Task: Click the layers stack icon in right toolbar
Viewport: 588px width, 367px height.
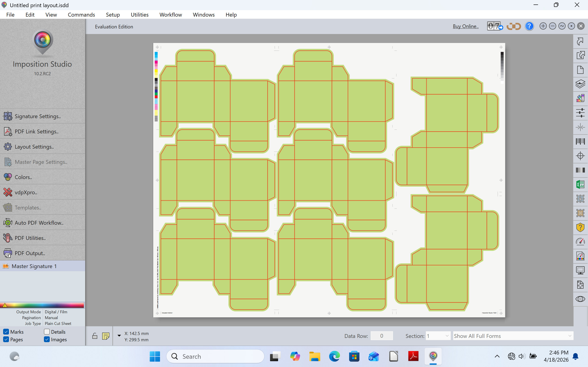Action: 580,84
